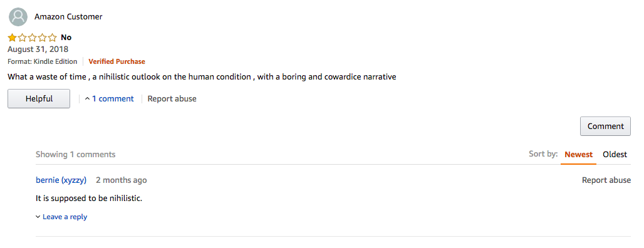The height and width of the screenshot is (248, 644).
Task: Click the Verified Purchase label
Action: 117,61
